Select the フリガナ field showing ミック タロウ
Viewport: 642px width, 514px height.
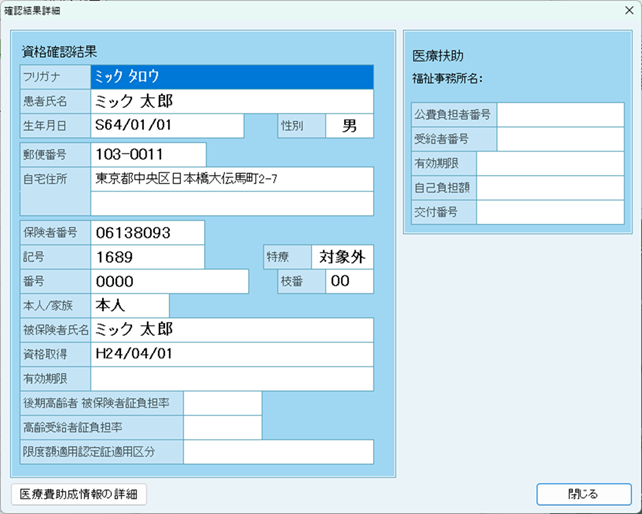[x=231, y=76]
